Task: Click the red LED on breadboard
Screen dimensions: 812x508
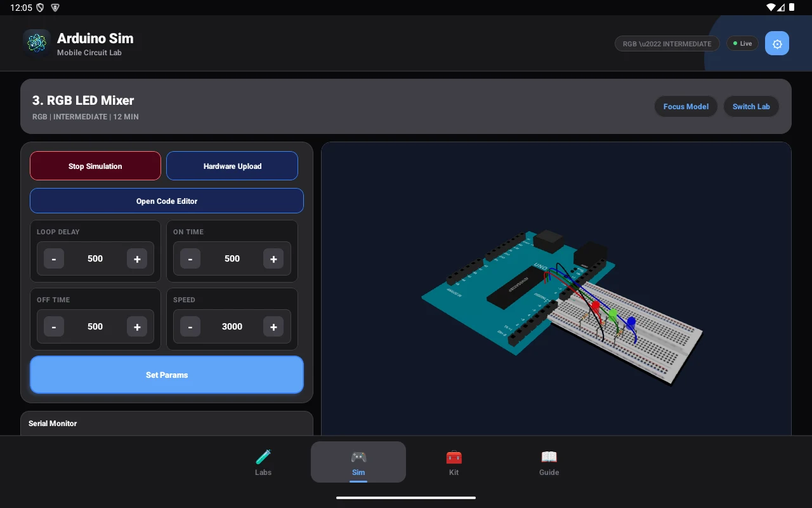Action: pyautogui.click(x=595, y=307)
